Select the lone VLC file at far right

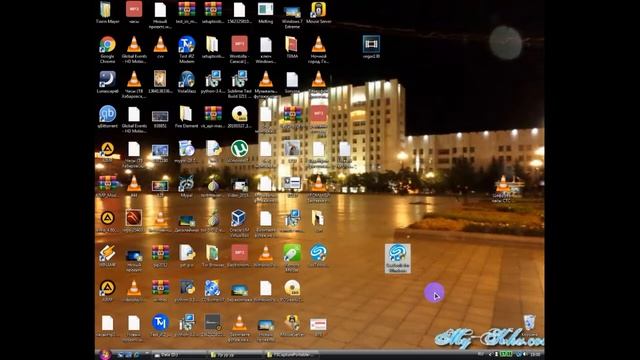(503, 184)
